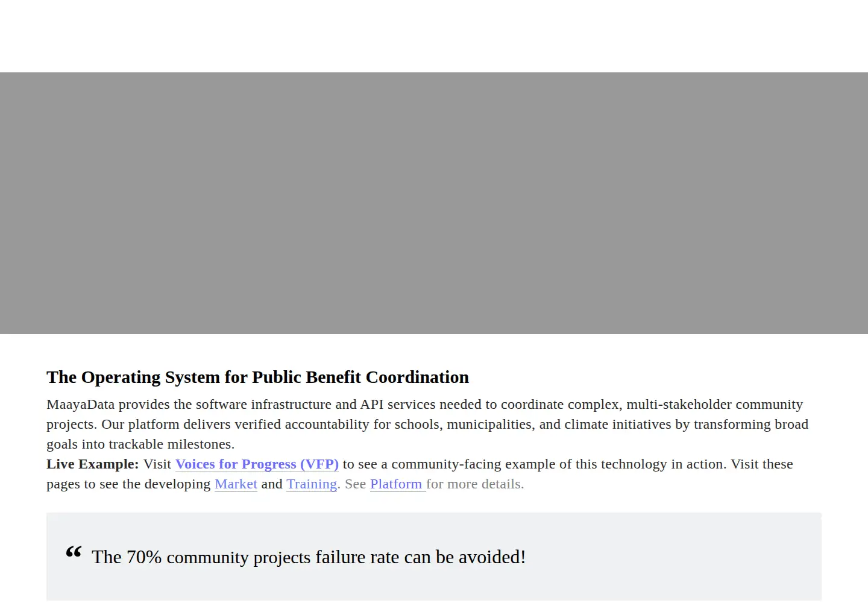Click the bold Live Example label
This screenshot has height=603, width=868.
tap(93, 464)
